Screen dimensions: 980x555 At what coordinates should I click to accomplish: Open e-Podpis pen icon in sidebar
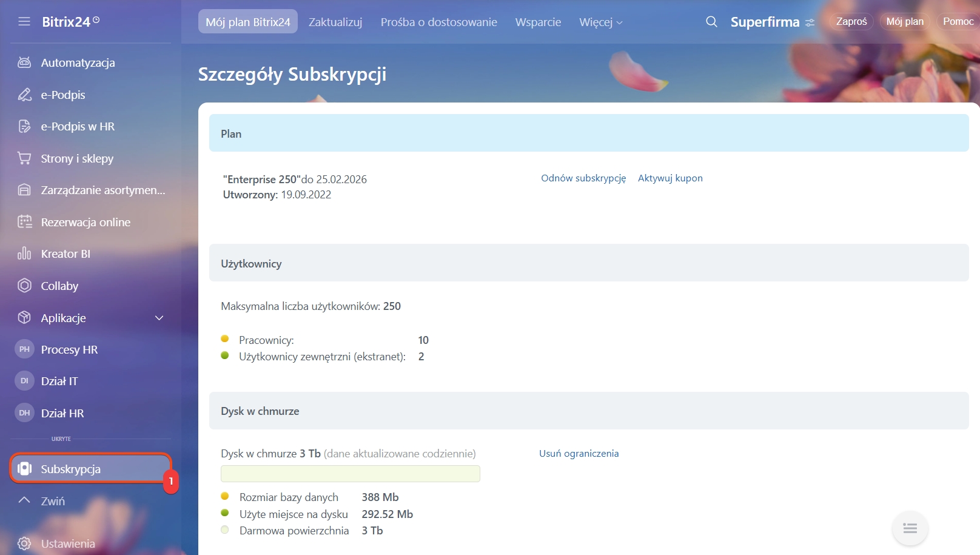[x=24, y=95]
